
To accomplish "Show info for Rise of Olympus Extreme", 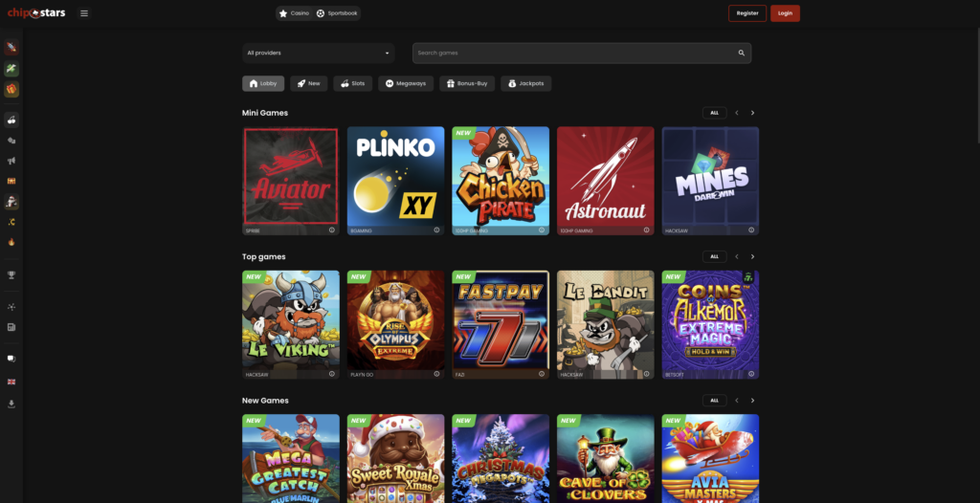I will [436, 374].
